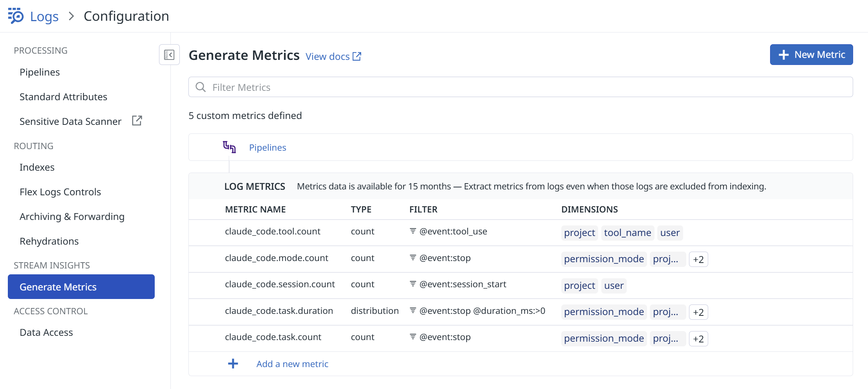Click the filter funnel icon on @event:tool_use
This screenshot has width=868, height=389.
(412, 231)
